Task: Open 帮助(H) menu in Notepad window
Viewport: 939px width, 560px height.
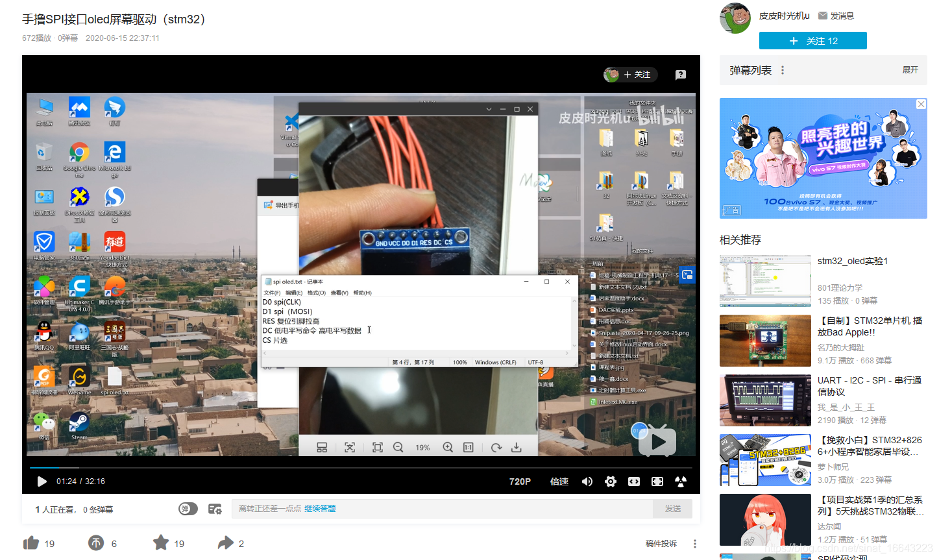Action: (x=362, y=293)
